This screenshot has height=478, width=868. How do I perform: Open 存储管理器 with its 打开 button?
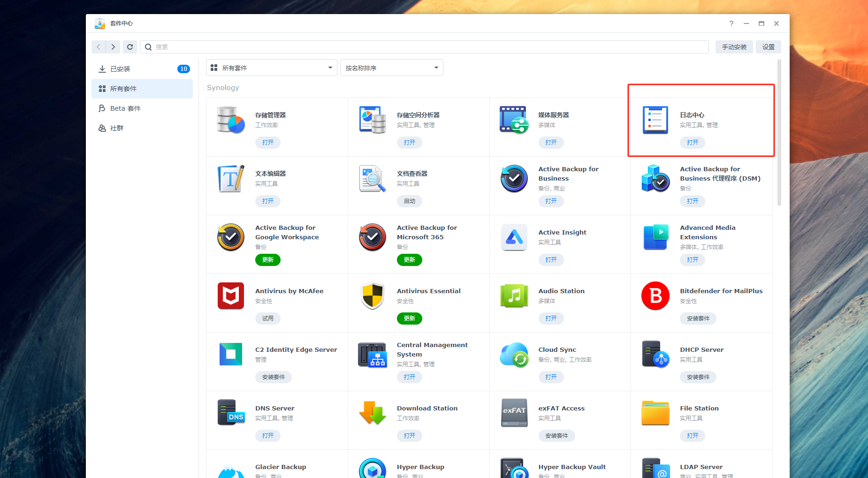(x=268, y=143)
